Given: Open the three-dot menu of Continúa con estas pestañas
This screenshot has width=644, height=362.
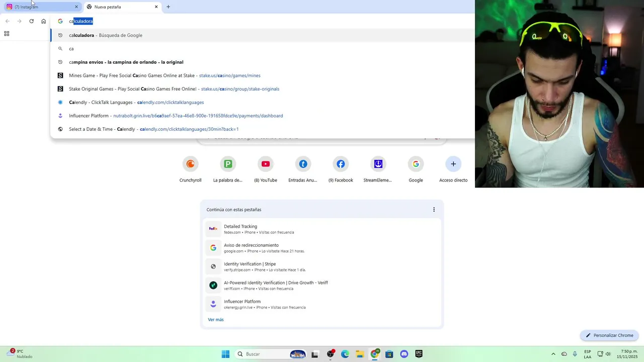Looking at the screenshot, I should (x=434, y=210).
